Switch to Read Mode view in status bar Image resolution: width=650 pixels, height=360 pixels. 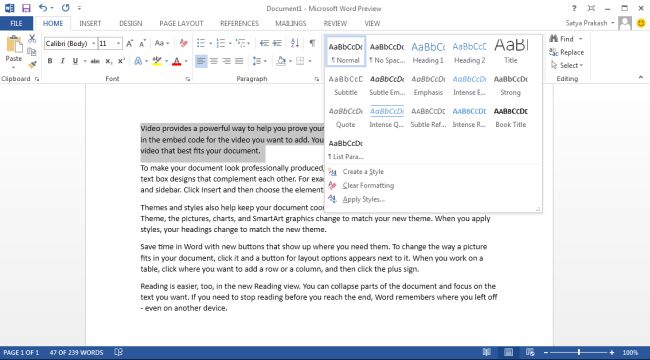click(487, 353)
